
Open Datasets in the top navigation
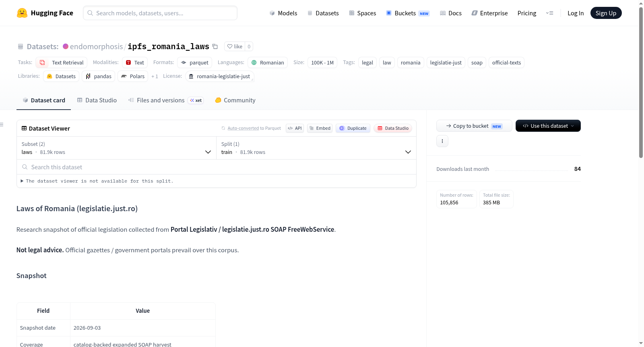[x=323, y=13]
